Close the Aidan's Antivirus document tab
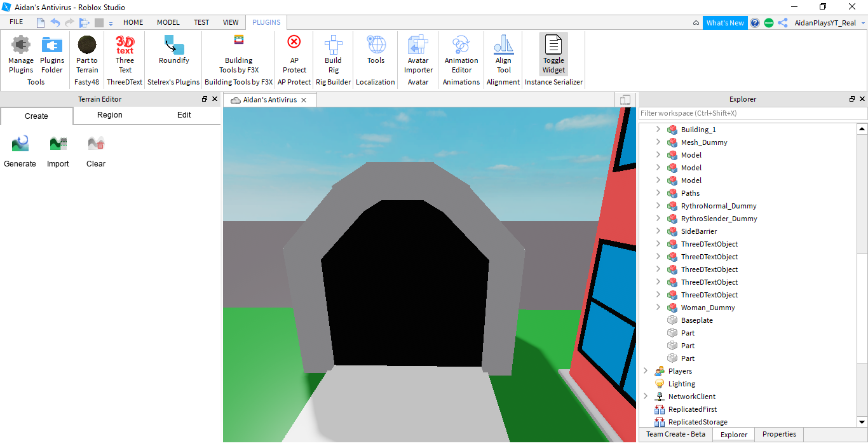 304,100
